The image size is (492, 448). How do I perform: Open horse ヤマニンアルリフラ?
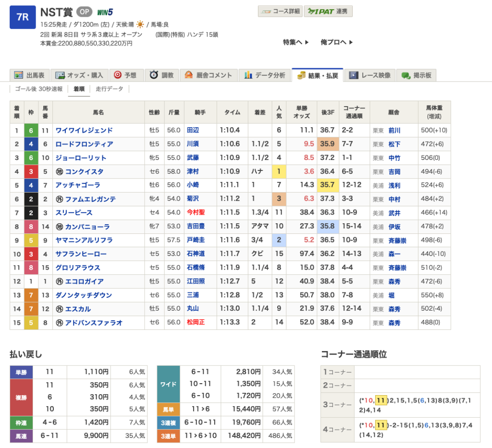point(84,240)
